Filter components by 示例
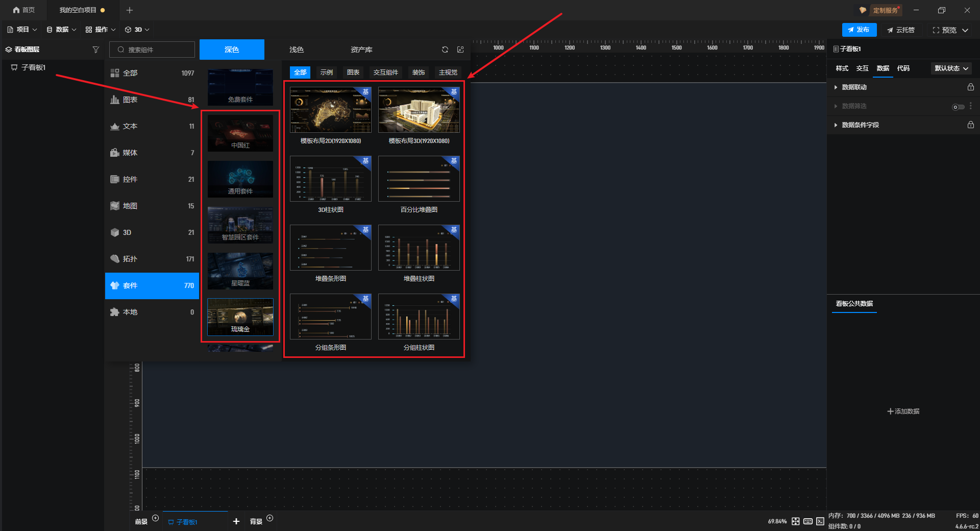This screenshot has height=531, width=980. coord(327,73)
